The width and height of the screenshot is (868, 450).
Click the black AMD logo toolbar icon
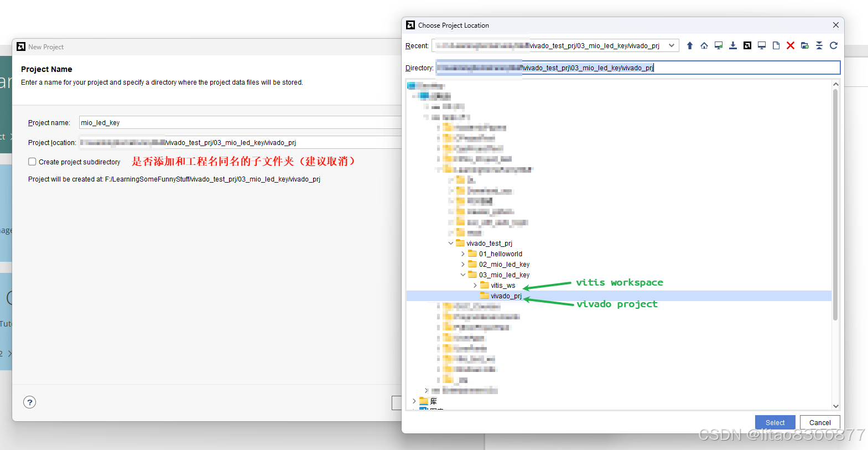coord(747,45)
